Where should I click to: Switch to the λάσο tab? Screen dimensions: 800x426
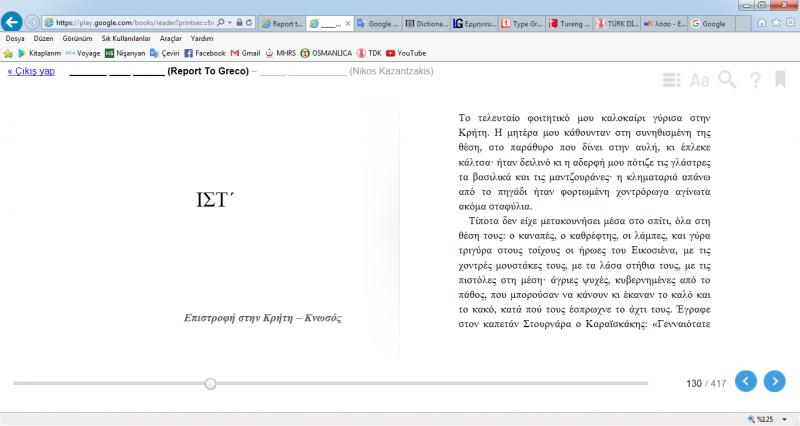(665, 23)
